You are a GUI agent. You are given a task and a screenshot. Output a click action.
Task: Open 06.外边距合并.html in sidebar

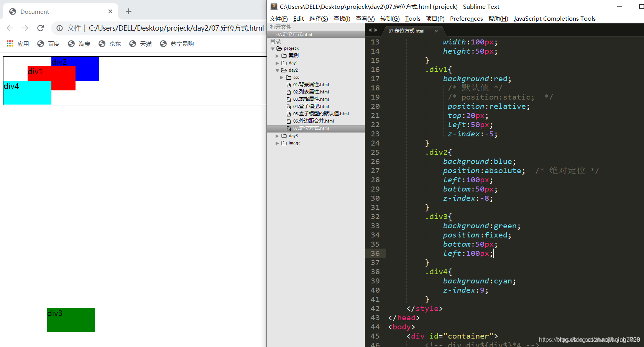(313, 121)
